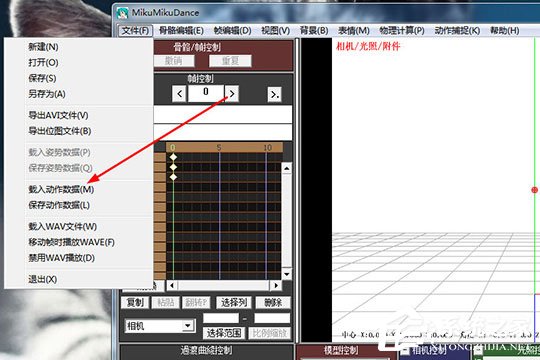
Task: Click the 复制 copy button
Action: [x=135, y=302]
